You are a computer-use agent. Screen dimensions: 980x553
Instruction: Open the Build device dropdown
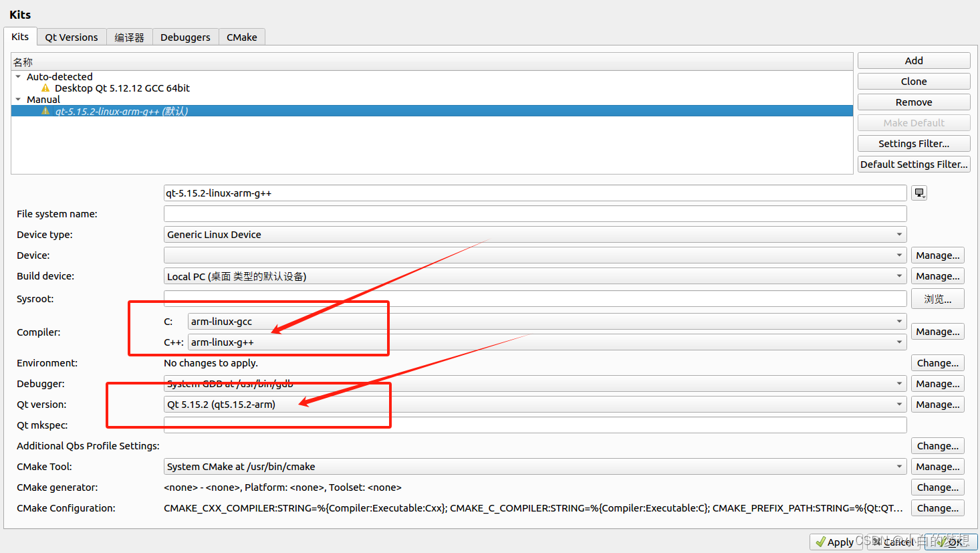(899, 275)
